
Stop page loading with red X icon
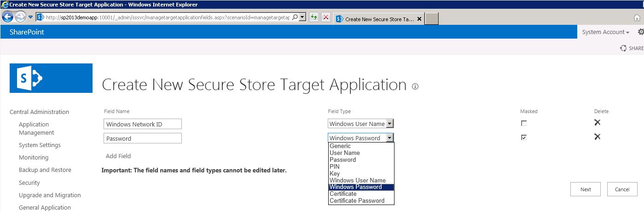[326, 17]
